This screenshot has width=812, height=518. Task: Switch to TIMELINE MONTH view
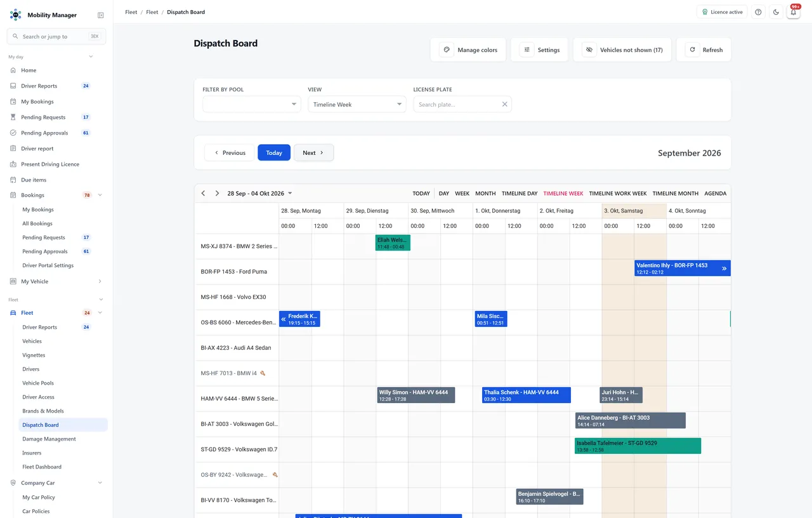point(675,193)
